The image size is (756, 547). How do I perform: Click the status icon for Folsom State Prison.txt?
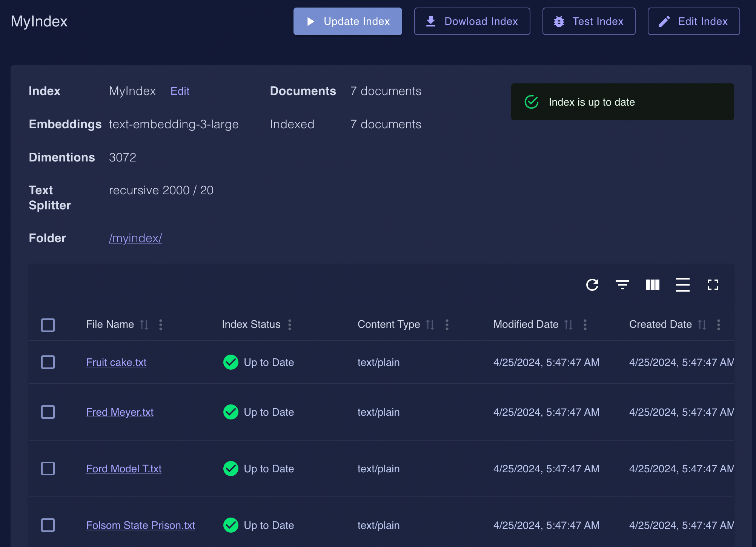tap(231, 525)
